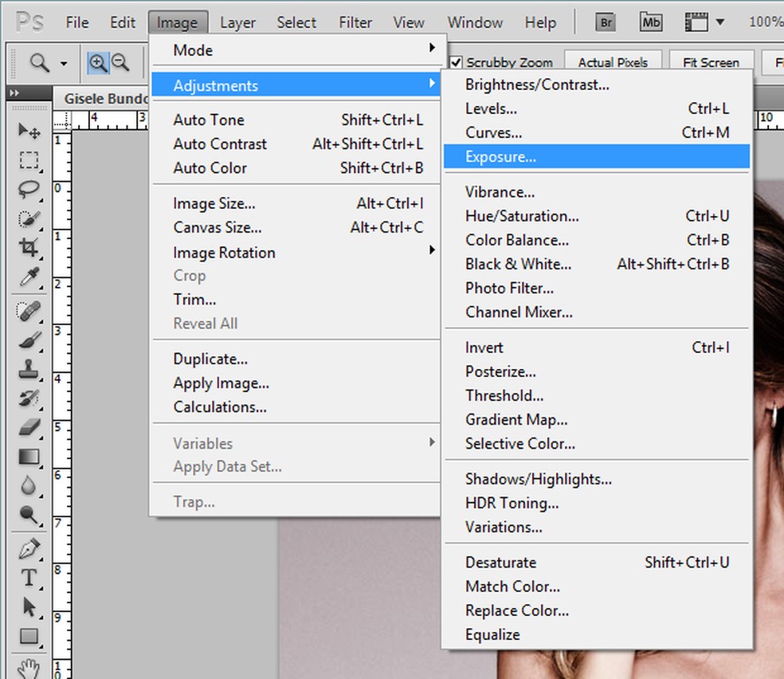Select the Eyedropper tool

click(x=29, y=277)
